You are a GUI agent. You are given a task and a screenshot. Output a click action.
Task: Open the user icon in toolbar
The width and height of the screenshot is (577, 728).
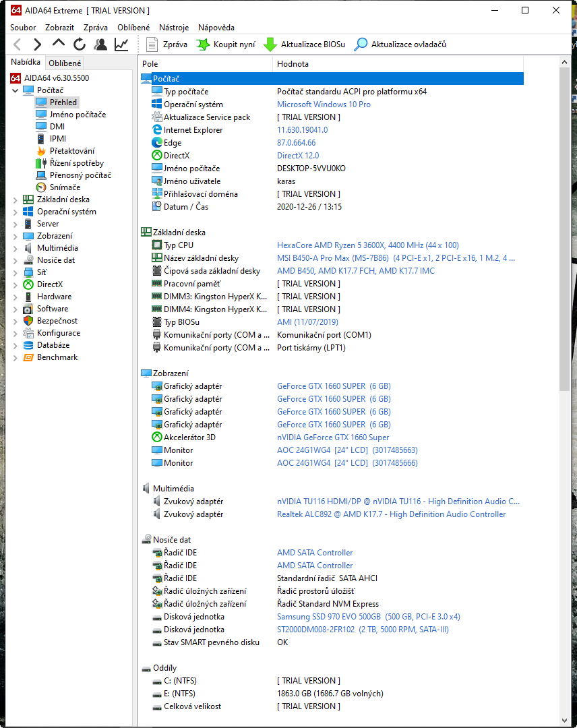[x=100, y=44]
